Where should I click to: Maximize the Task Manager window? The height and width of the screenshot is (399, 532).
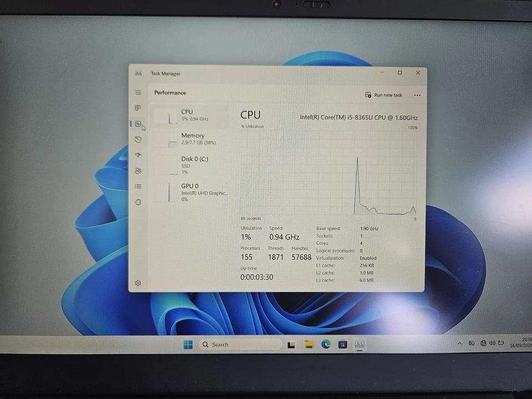pos(400,73)
